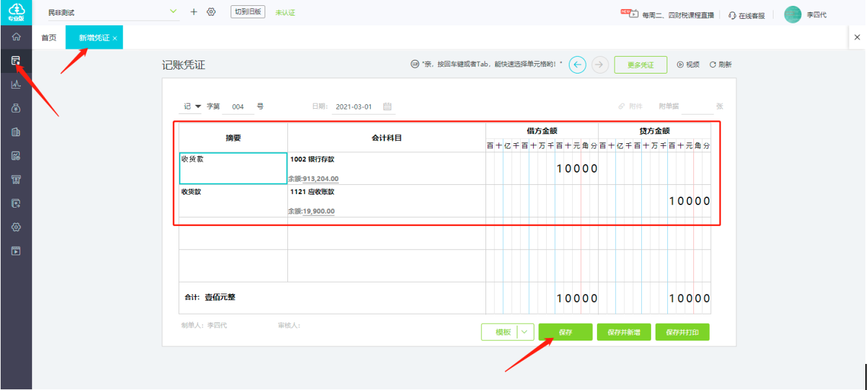Click 保存并打印 button

(682, 332)
